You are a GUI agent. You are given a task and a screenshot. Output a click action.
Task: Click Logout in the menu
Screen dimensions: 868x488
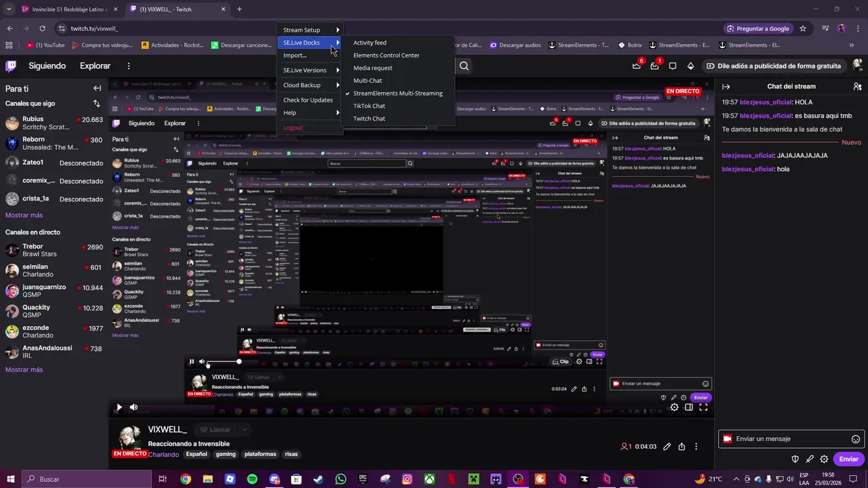click(x=293, y=127)
